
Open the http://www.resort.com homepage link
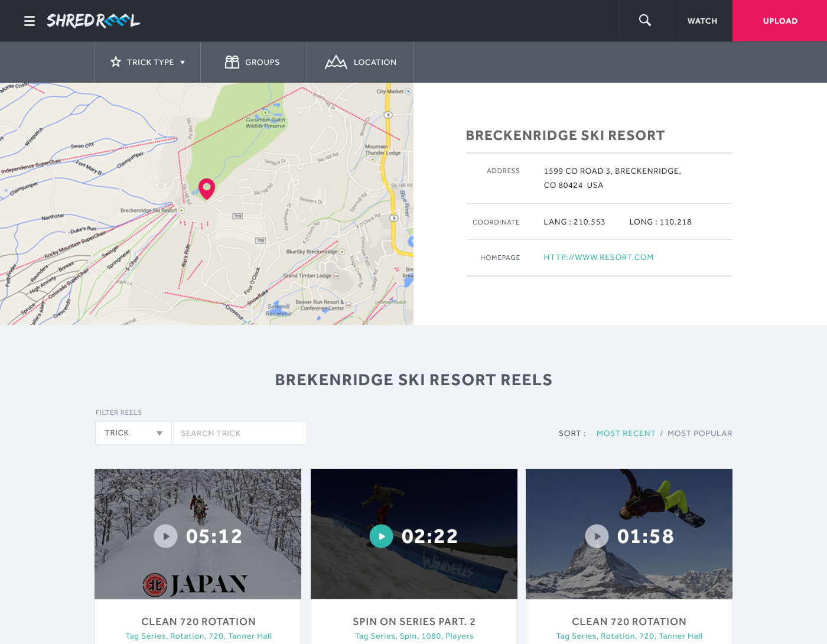click(x=598, y=257)
